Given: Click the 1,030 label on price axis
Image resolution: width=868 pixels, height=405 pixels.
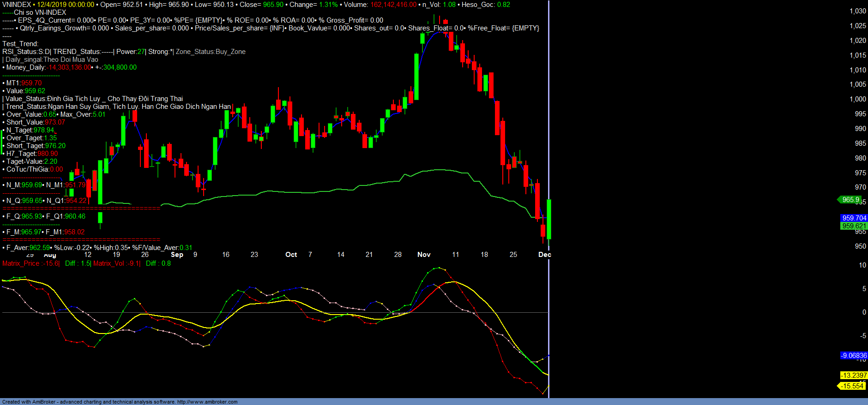Looking at the screenshot, I should coord(858,11).
